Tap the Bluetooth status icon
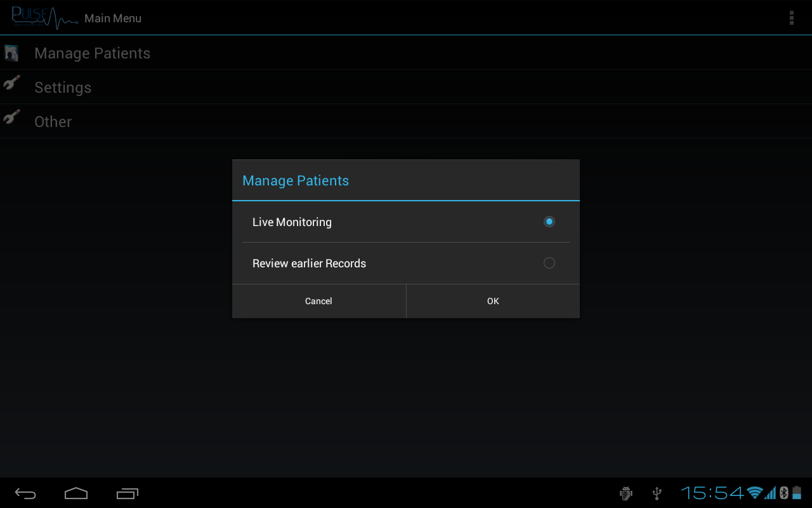This screenshot has width=812, height=508. pos(783,493)
